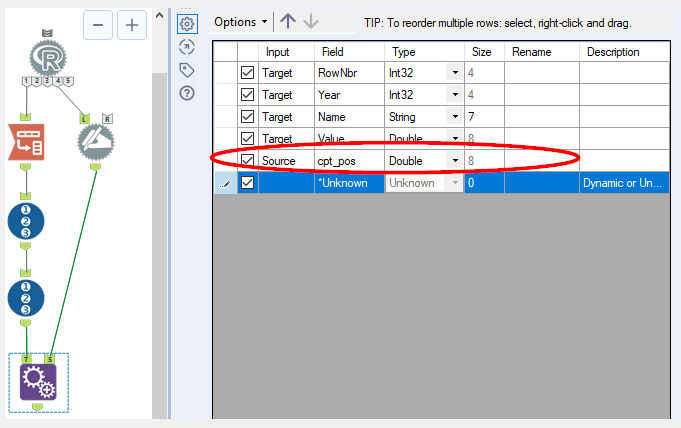Click the Description cell for Year
The height and width of the screenshot is (428, 681).
(625, 94)
